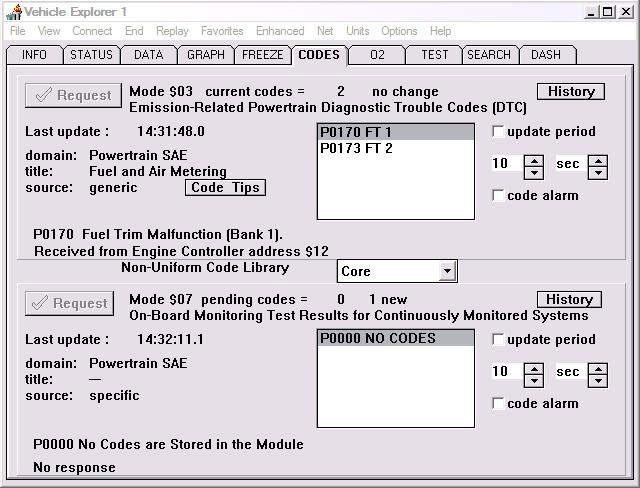
Task: Increase the Mode $07 update period value
Action: 534,367
